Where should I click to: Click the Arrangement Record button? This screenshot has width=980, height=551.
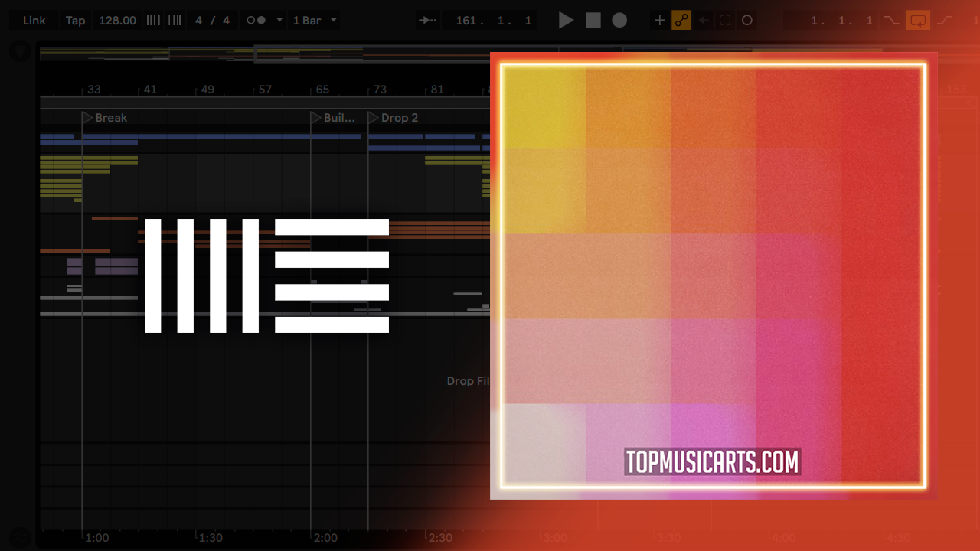pos(619,21)
